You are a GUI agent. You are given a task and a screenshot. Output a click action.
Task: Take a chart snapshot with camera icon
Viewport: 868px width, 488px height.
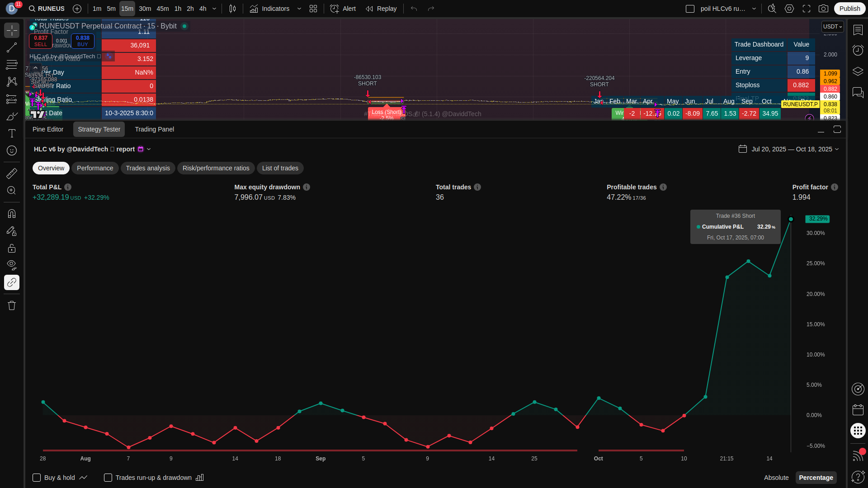(x=823, y=9)
